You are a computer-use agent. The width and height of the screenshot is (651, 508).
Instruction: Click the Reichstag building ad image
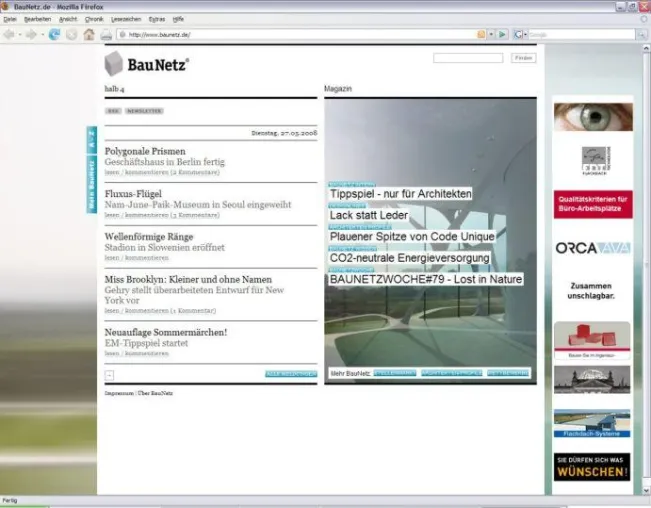pyautogui.click(x=592, y=379)
